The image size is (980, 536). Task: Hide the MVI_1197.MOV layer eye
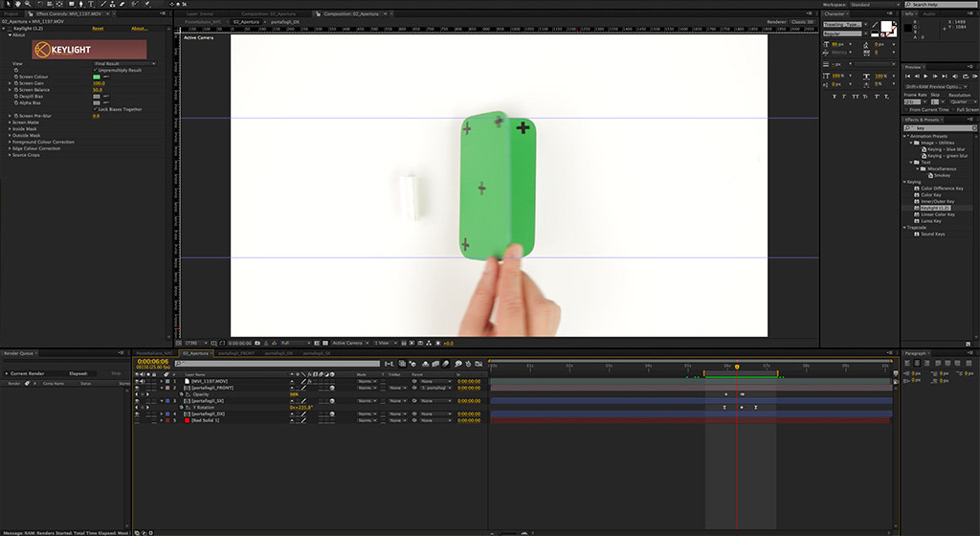pyautogui.click(x=136, y=381)
